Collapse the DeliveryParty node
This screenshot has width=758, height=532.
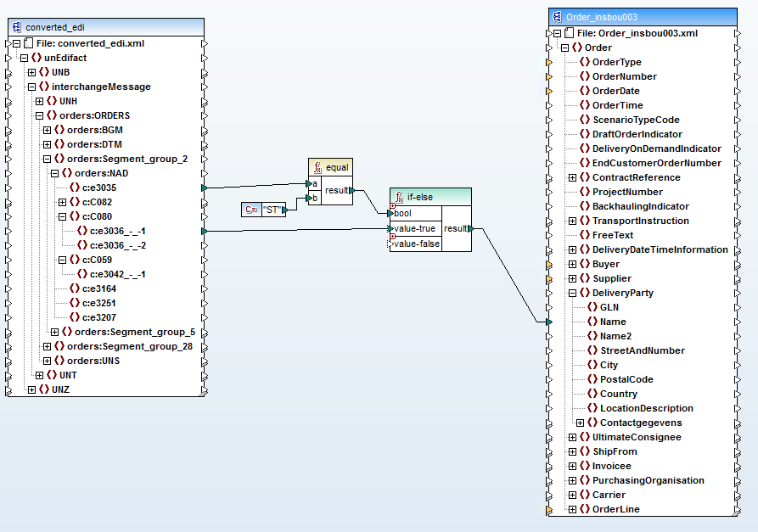click(x=572, y=293)
